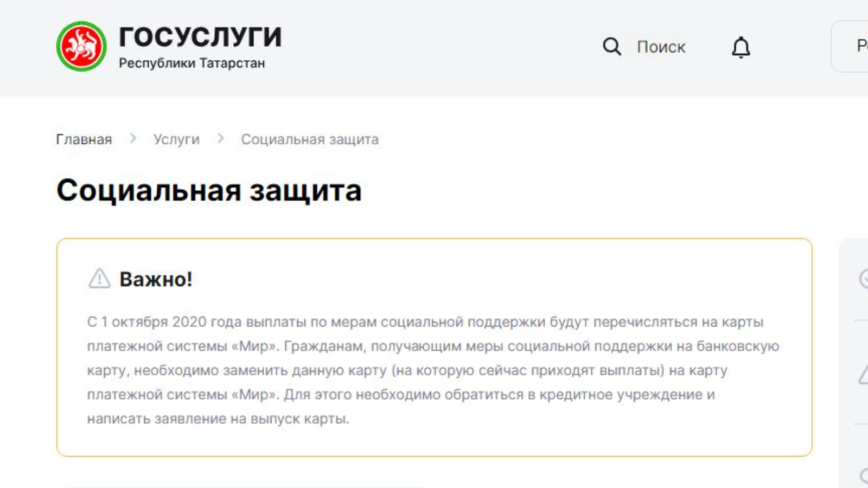This screenshot has height=488, width=868.
Task: Click the triangle icon in right sidebar
Action: tap(864, 375)
